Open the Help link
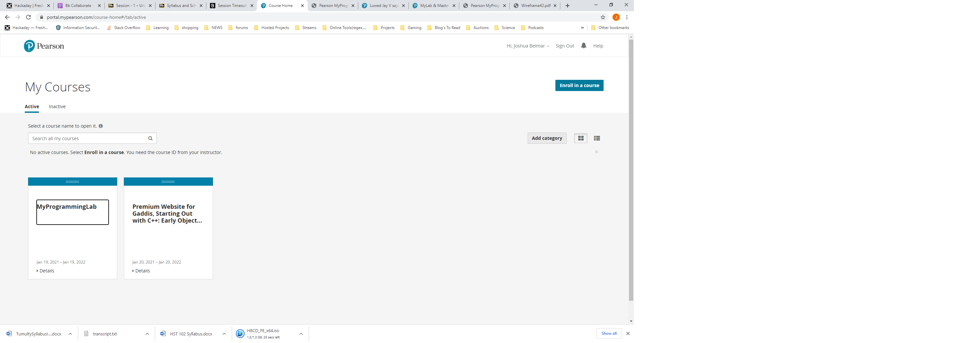This screenshot has height=343, width=980. tap(598, 46)
